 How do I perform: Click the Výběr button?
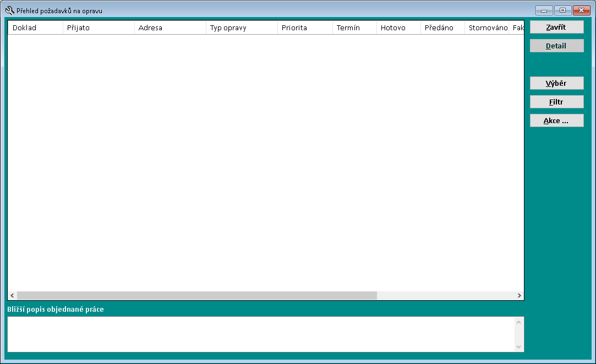point(556,84)
